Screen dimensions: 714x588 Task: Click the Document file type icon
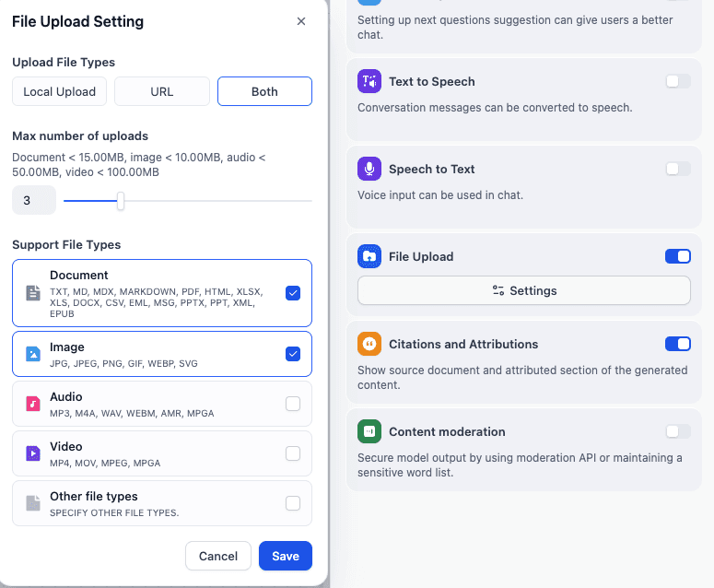(x=33, y=293)
